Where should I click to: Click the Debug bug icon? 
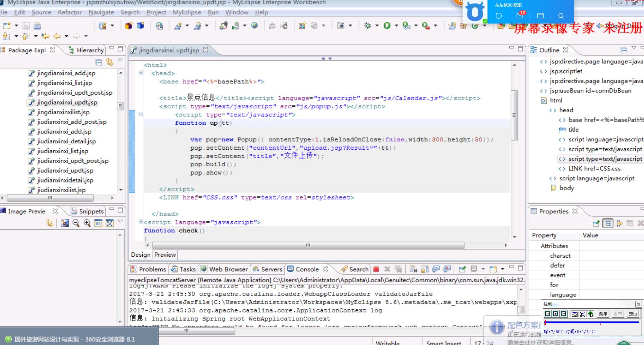(x=368, y=26)
